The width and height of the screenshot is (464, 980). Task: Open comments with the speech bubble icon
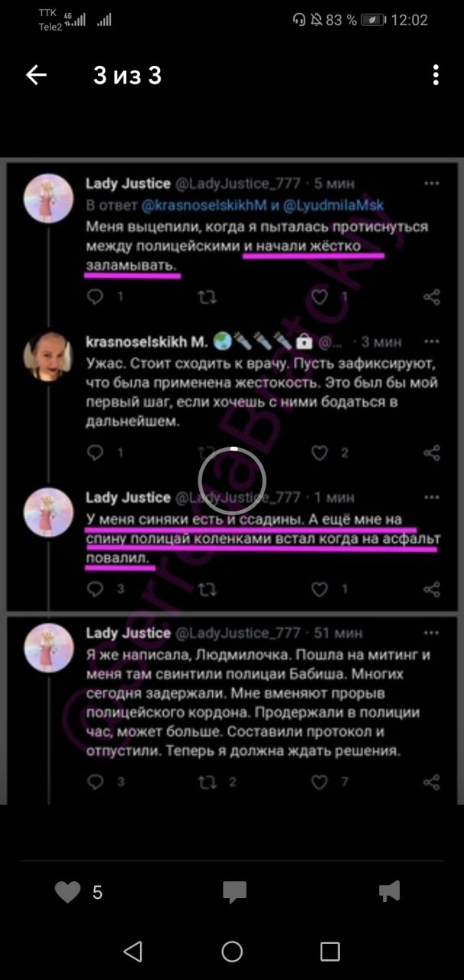[x=234, y=891]
